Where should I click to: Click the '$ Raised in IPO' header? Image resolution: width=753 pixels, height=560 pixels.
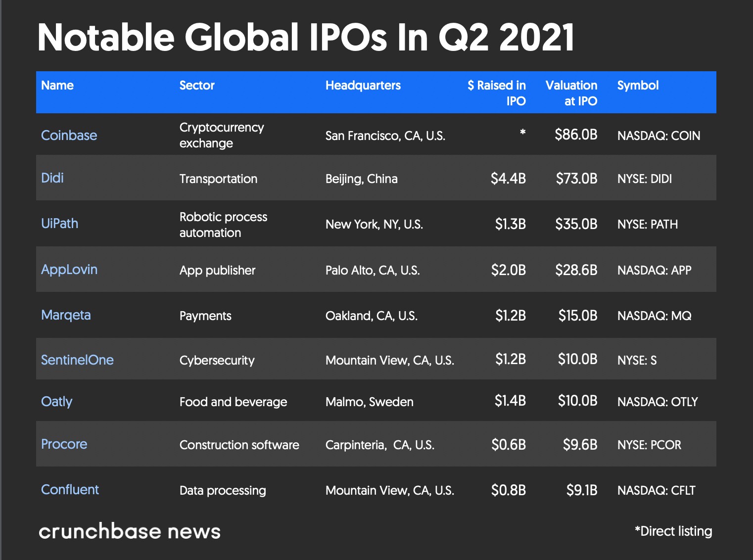497,93
